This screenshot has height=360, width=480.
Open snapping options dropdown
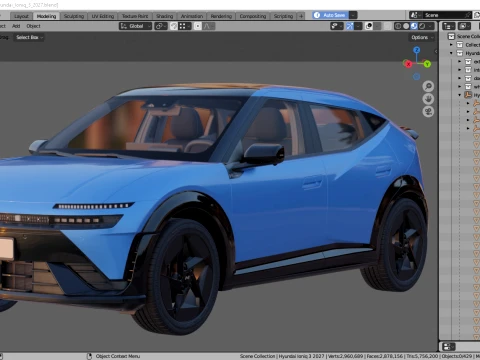pos(185,26)
